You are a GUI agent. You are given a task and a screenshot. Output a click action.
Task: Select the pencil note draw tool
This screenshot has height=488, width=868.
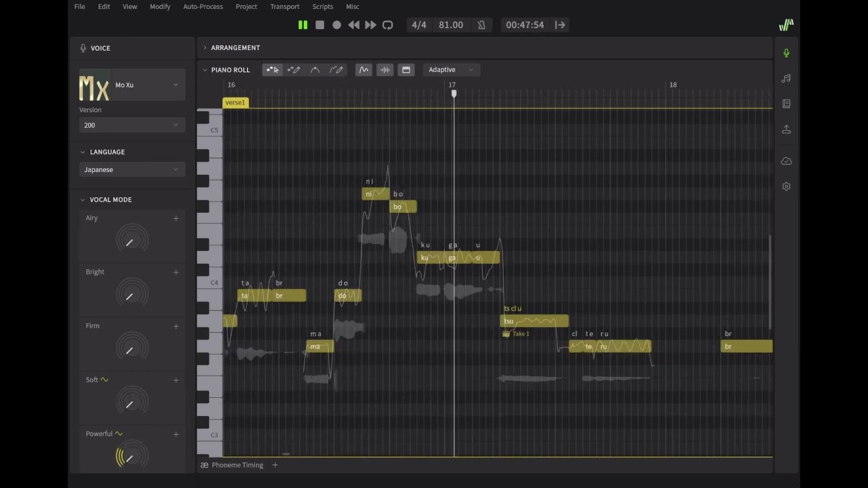click(294, 70)
